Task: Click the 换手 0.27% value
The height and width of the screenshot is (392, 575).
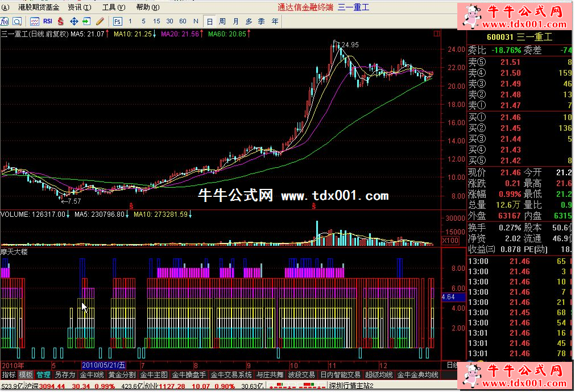Action: (x=510, y=228)
